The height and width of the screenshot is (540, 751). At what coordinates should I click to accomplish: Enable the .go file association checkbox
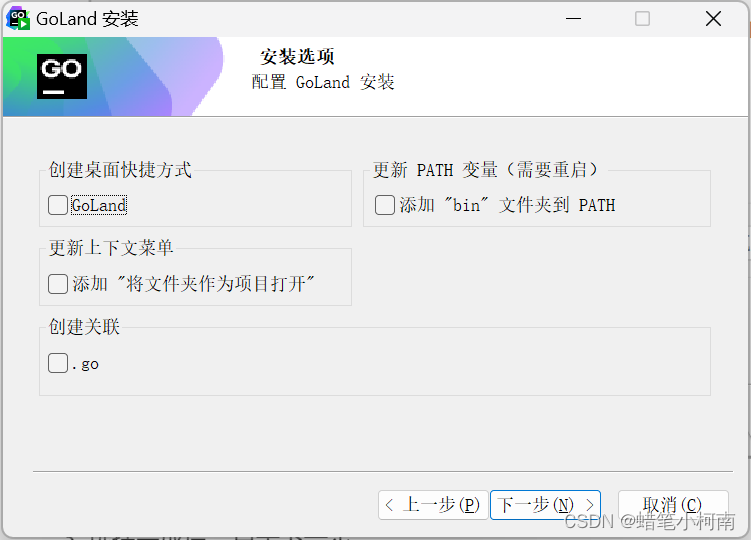click(x=58, y=363)
